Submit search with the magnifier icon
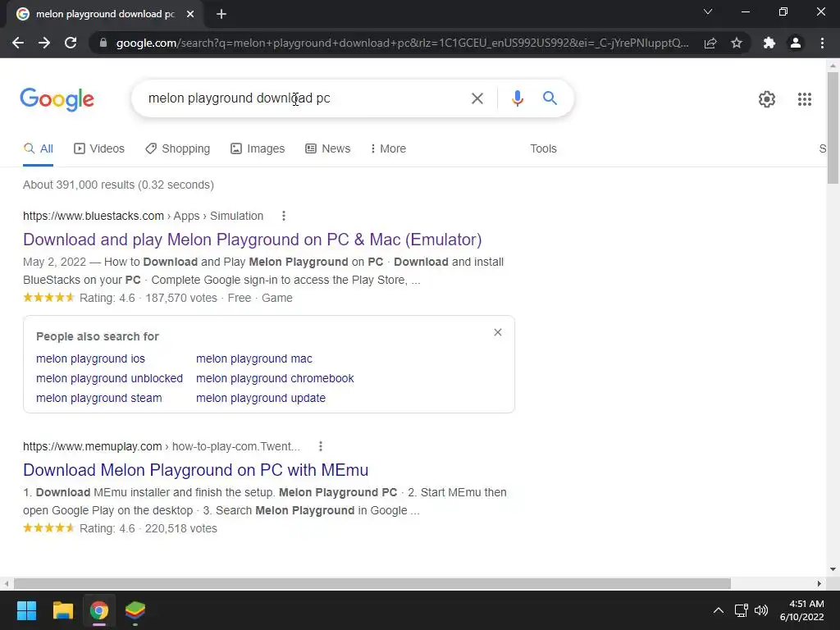Screen dimensions: 840x630 pos(550,98)
